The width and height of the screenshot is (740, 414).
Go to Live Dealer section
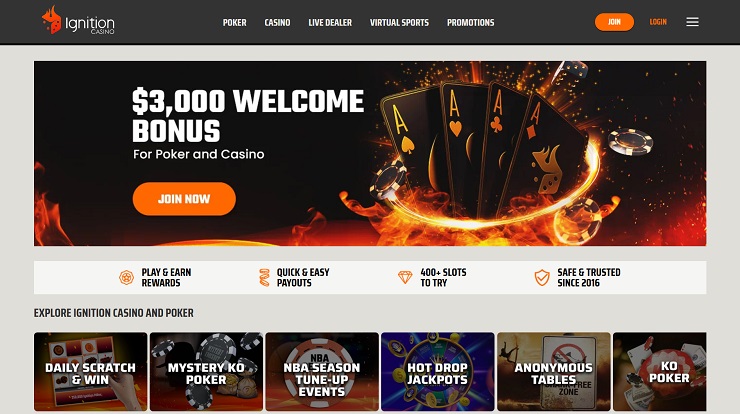point(330,22)
